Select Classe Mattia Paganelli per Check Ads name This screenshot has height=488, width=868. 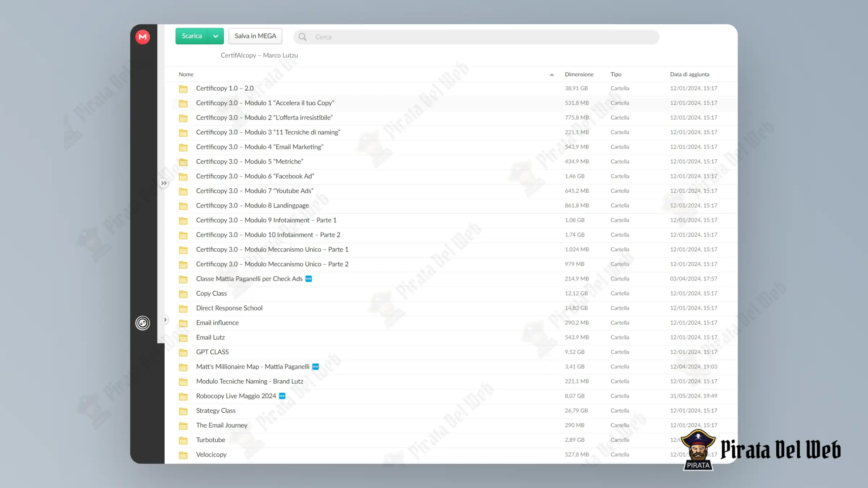249,279
